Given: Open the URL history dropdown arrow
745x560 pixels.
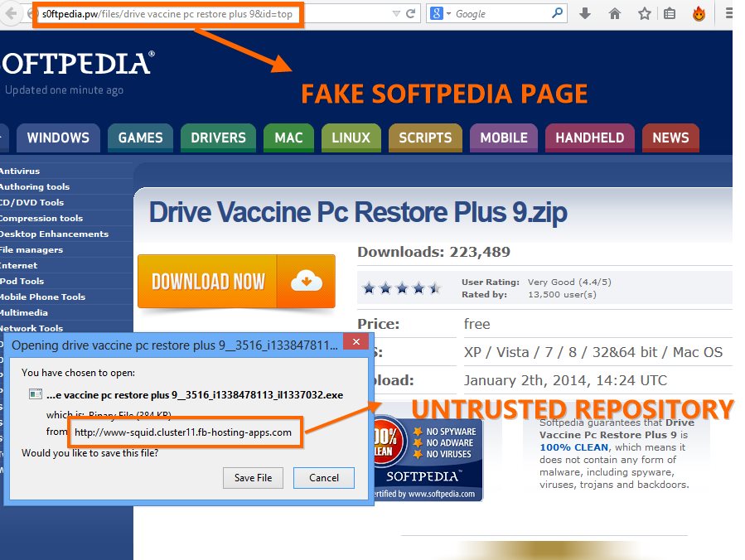Looking at the screenshot, I should click(396, 14).
